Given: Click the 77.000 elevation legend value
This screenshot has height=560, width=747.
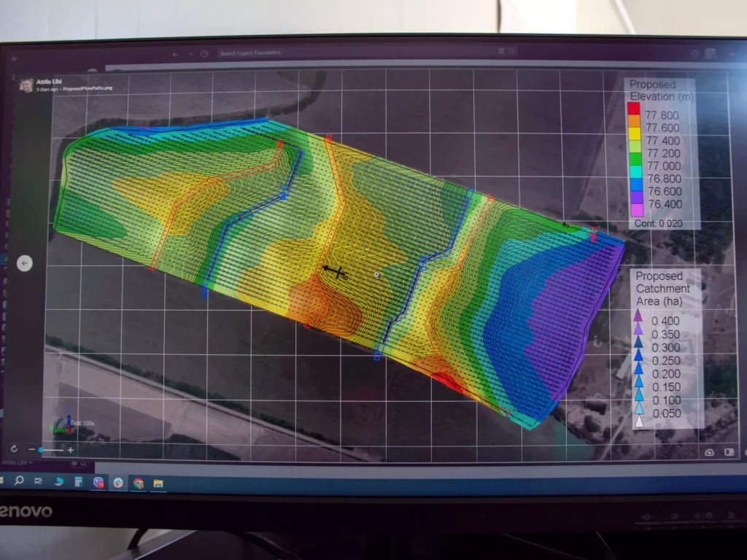Looking at the screenshot, I should [x=664, y=166].
